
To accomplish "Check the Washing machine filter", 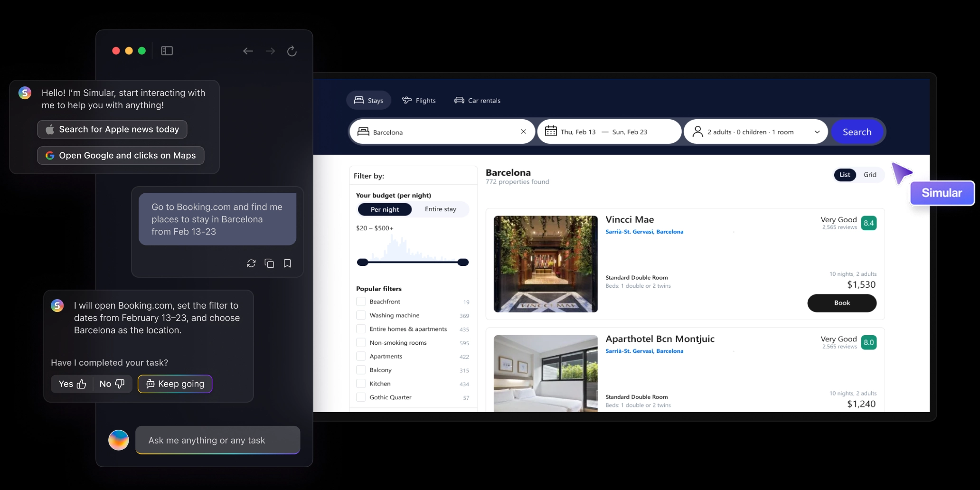I will coord(361,315).
